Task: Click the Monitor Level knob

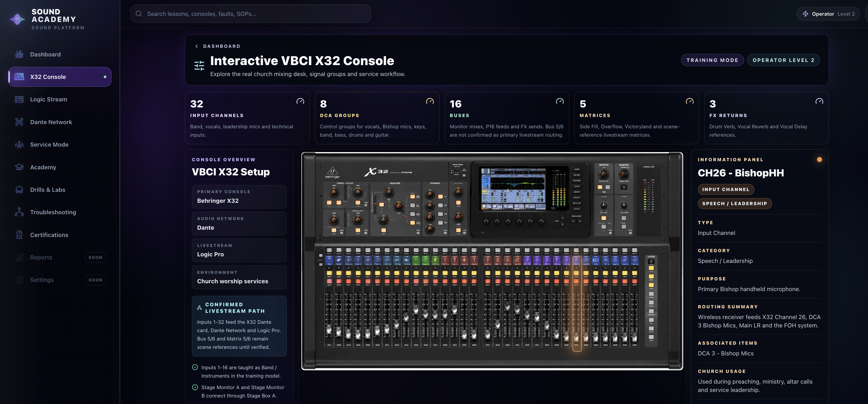Action: (x=604, y=174)
